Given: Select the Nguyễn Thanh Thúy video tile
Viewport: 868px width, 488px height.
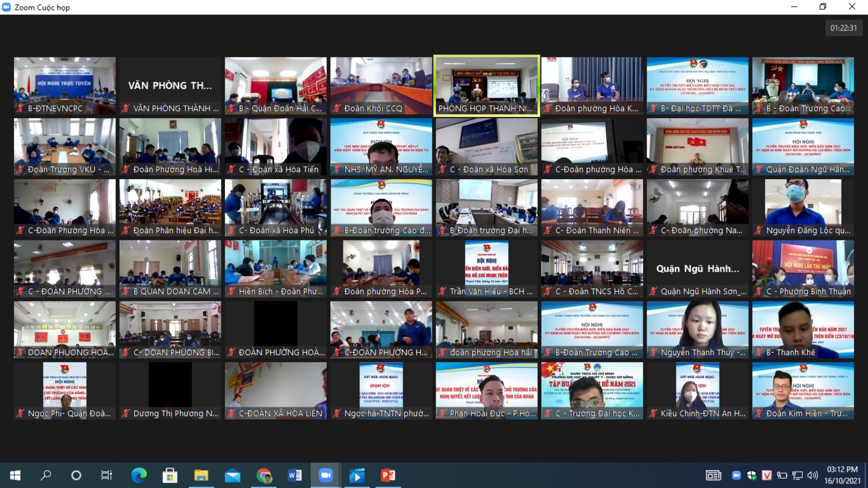Looking at the screenshot, I should pyautogui.click(x=697, y=329).
